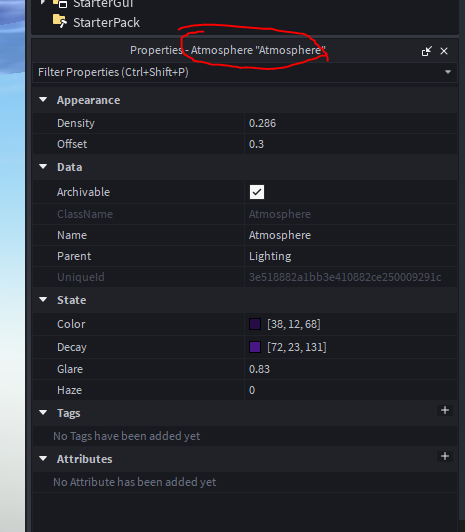Select the Density property label

click(x=76, y=124)
